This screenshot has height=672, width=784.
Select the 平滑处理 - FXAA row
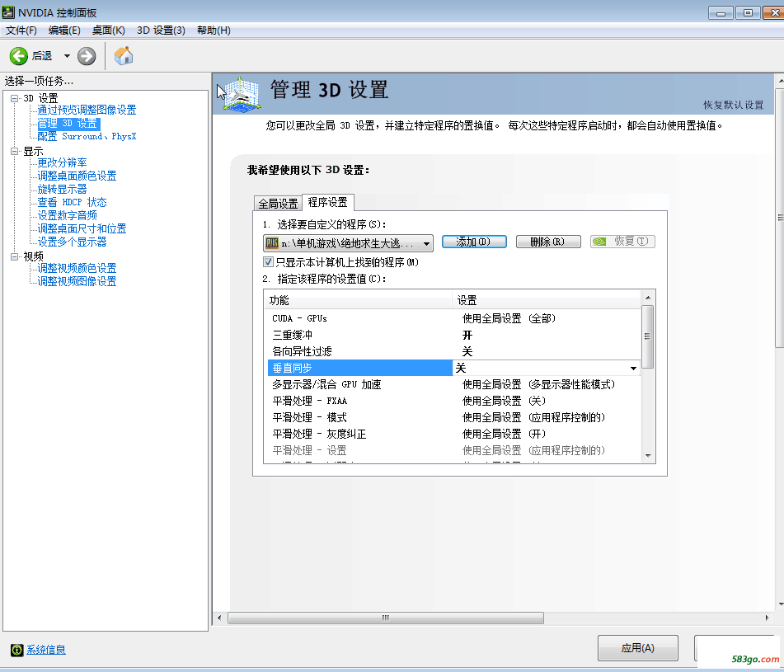tap(453, 401)
